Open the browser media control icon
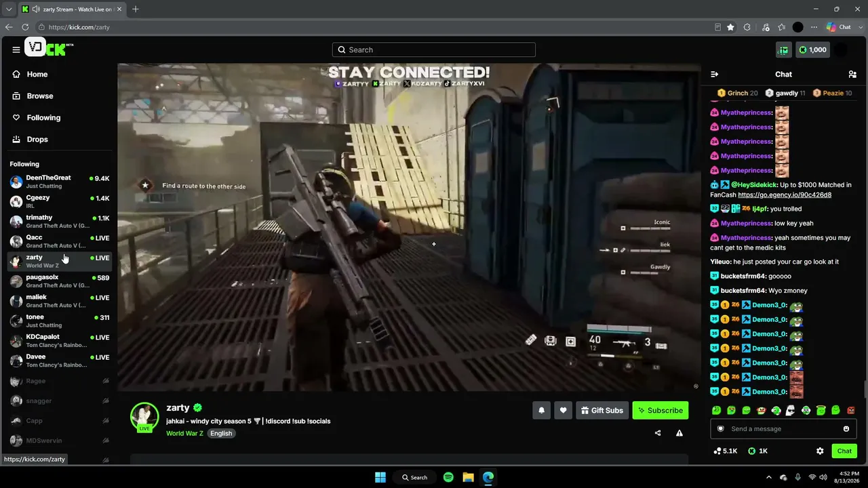 [x=766, y=27]
